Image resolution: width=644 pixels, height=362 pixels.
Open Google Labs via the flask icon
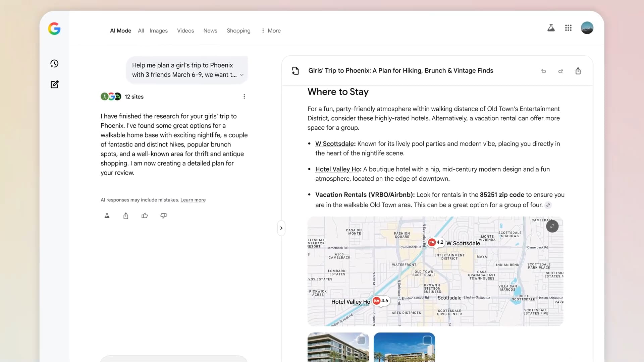pyautogui.click(x=551, y=28)
